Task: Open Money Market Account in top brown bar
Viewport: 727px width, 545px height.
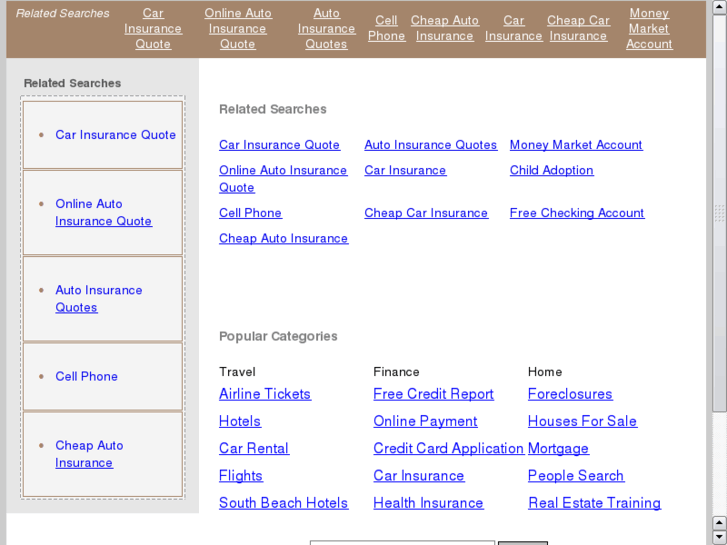Action: (649, 29)
